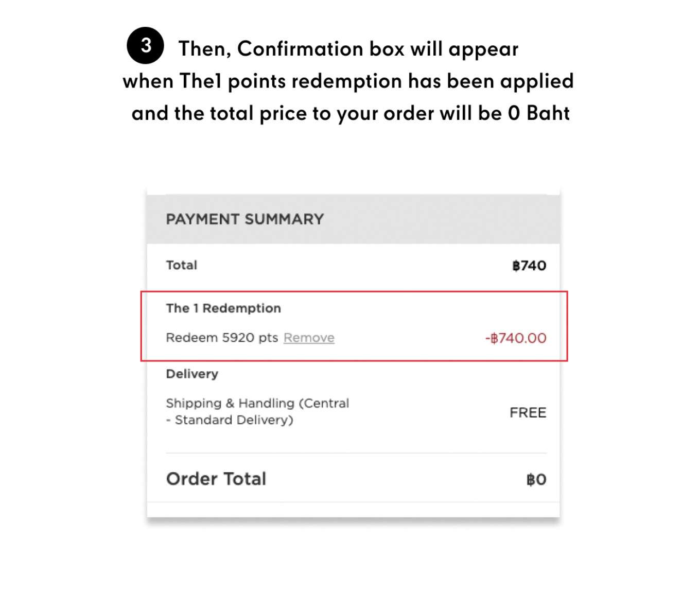Click the '0 Baht' instruction line
700x591 pixels.
tap(351, 113)
